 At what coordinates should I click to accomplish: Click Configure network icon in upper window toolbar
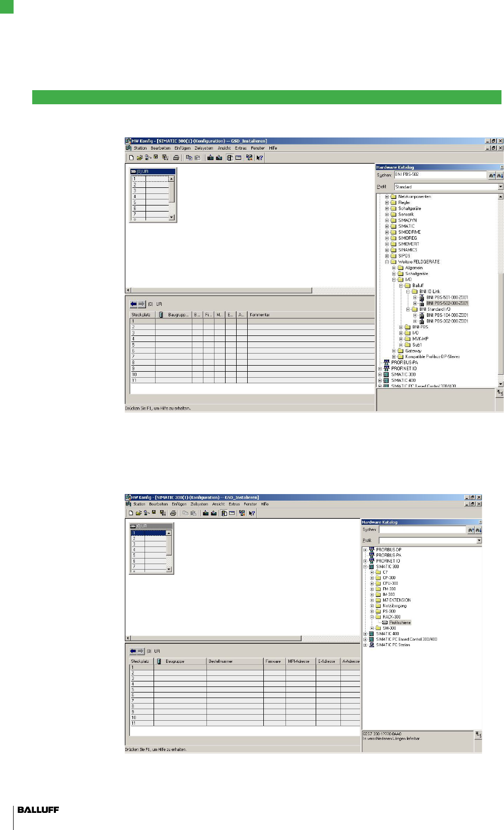tap(249, 158)
